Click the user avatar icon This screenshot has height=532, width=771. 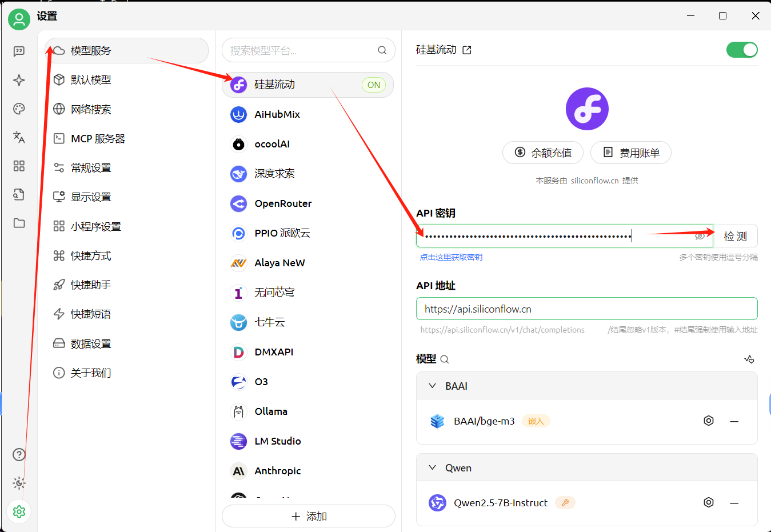pyautogui.click(x=19, y=19)
